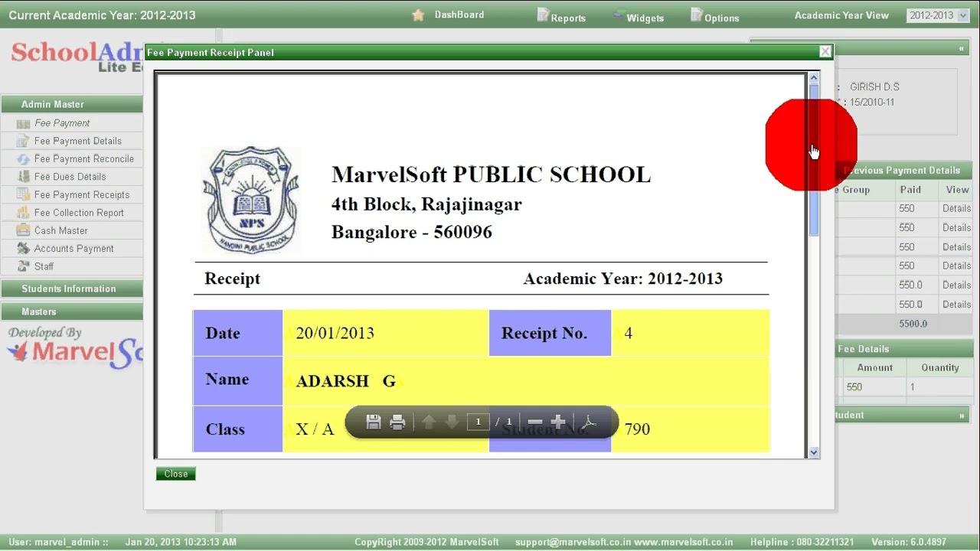Click the Fee Payment Receipts sidebar icon
Image resolution: width=980 pixels, height=551 pixels.
[23, 195]
